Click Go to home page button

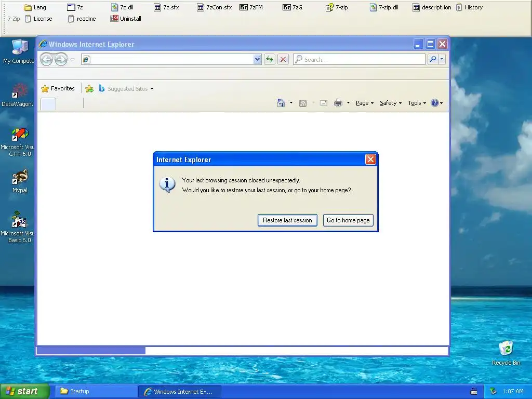(348, 220)
